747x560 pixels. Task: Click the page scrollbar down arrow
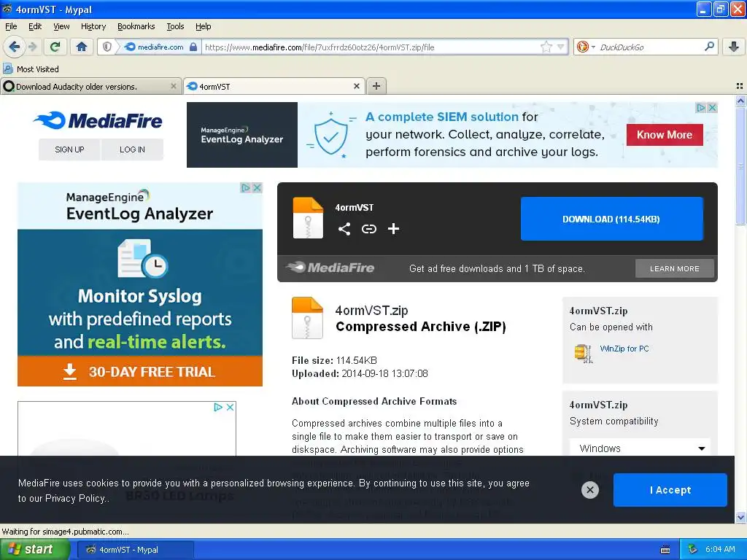click(x=740, y=517)
